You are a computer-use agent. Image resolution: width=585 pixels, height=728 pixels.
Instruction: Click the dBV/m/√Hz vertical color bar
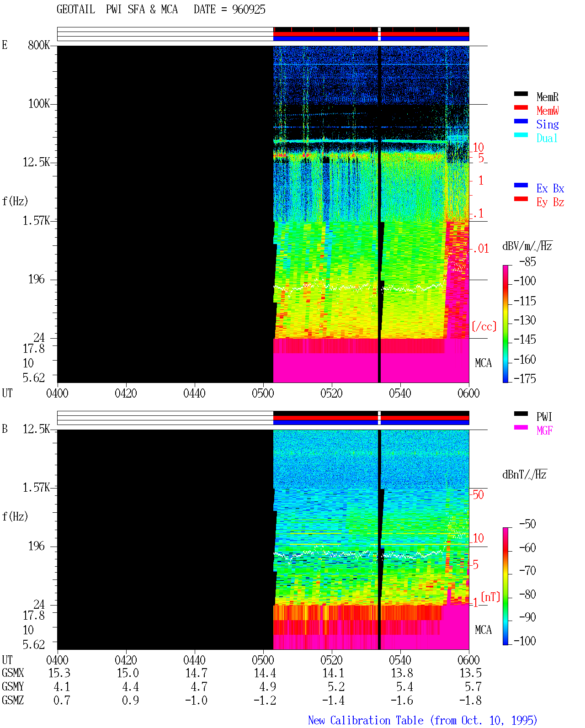click(505, 324)
